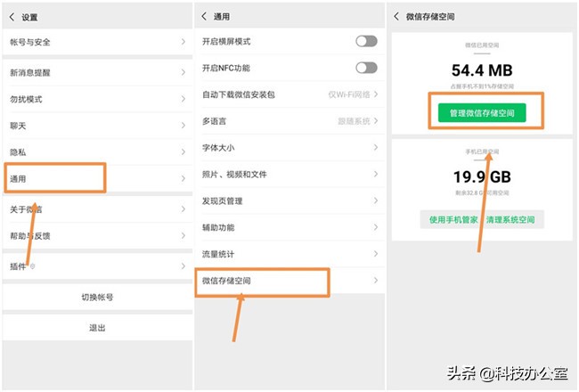Open 照片、视频和文件 setting
The width and height of the screenshot is (579, 392).
pyautogui.click(x=289, y=175)
